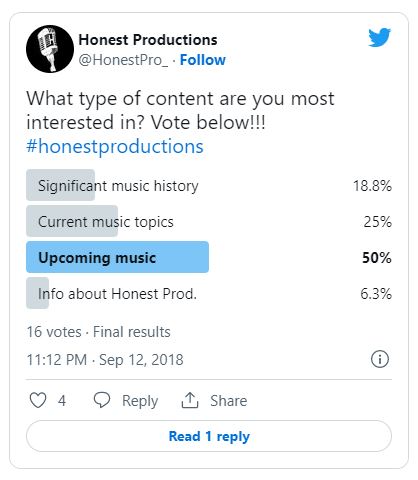The width and height of the screenshot is (418, 480).
Task: Open the @HonestPro_ handle
Action: point(123,60)
